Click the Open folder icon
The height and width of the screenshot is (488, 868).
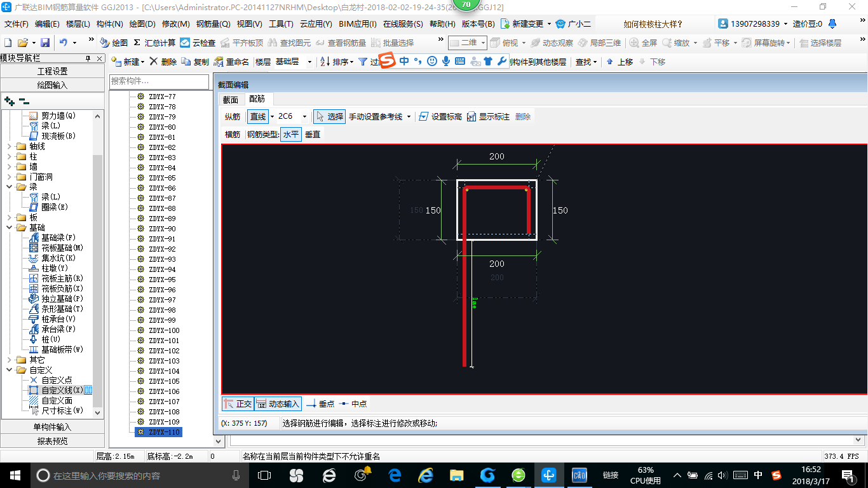[22, 43]
